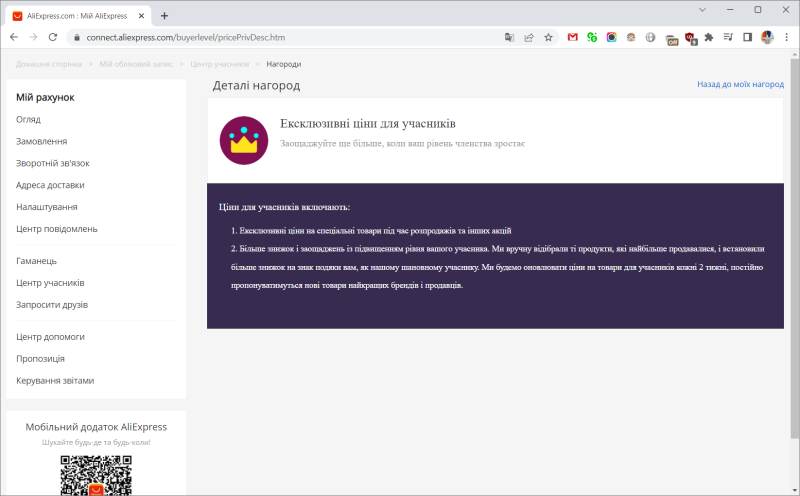Screen dimensions: 800x496
Task: Close the AliExpress tab
Action: tap(142, 15)
